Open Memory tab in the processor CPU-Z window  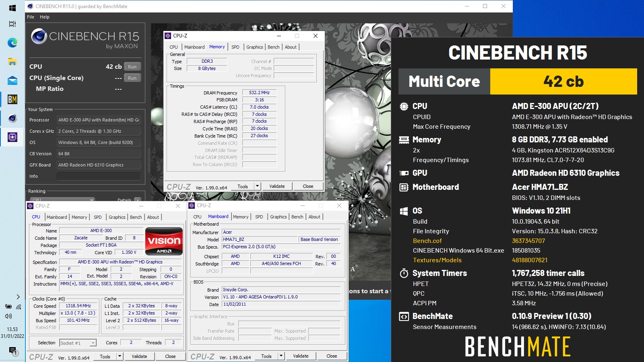(79, 217)
